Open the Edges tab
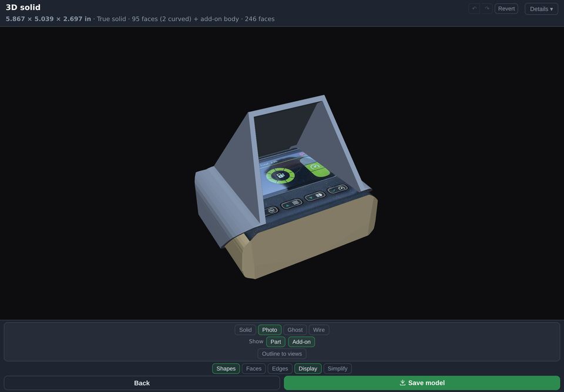 pos(280,368)
